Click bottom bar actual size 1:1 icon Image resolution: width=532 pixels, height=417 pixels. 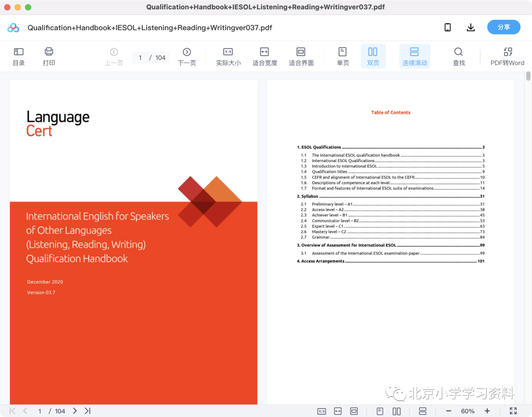(322, 411)
